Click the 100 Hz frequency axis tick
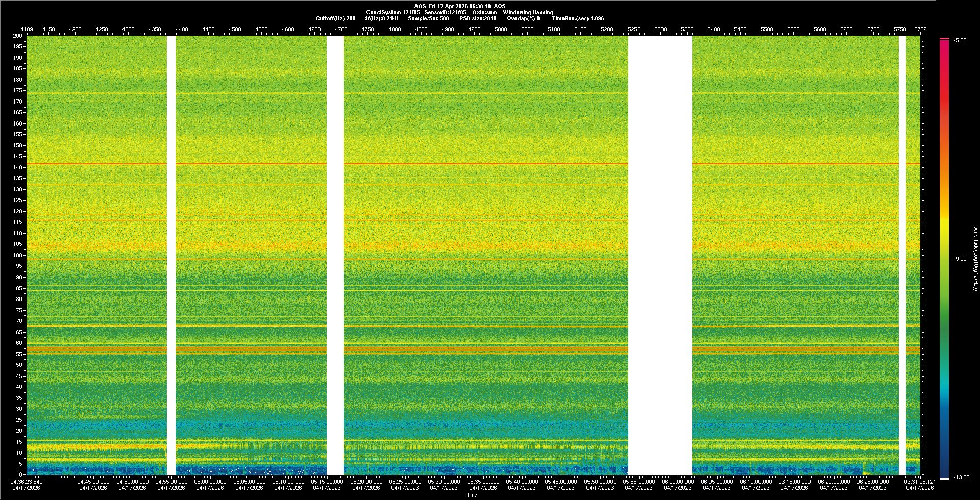The height and width of the screenshot is (500, 980). click(18, 255)
